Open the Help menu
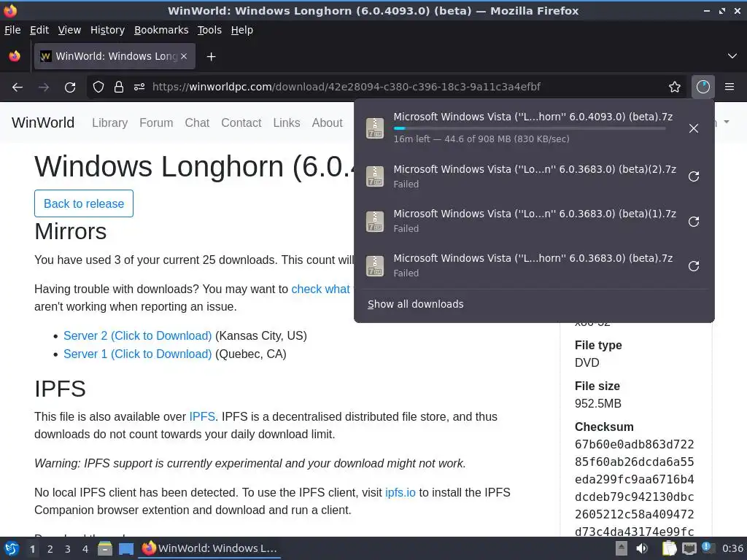 [x=242, y=30]
